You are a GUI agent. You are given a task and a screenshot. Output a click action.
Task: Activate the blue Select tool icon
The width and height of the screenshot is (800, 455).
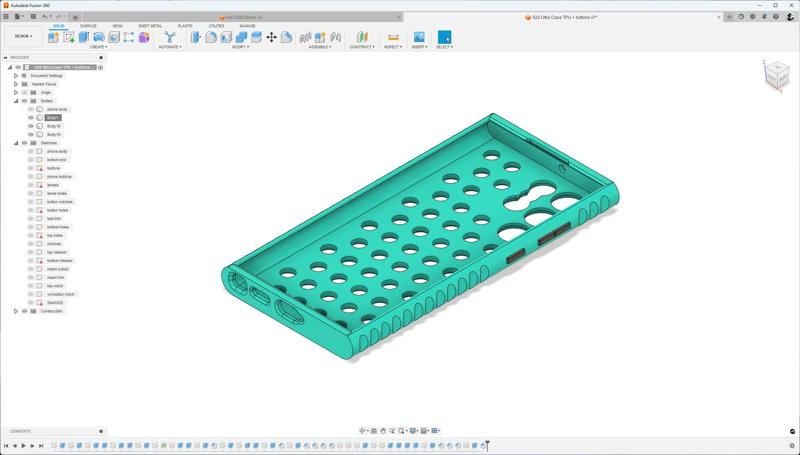(x=444, y=37)
